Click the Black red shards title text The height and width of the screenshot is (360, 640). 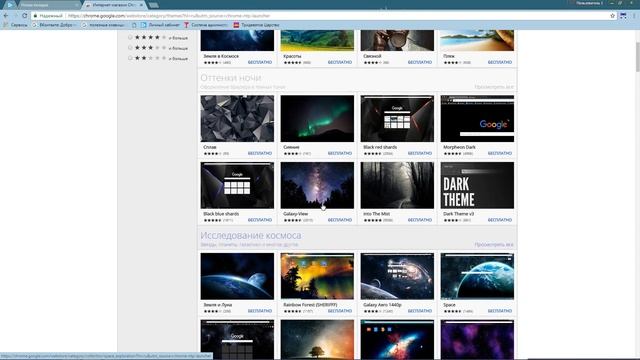tap(380, 147)
